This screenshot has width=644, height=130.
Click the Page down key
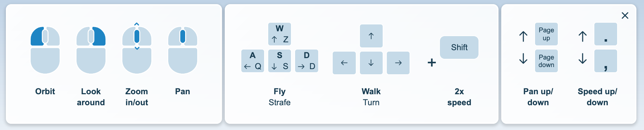(x=546, y=61)
